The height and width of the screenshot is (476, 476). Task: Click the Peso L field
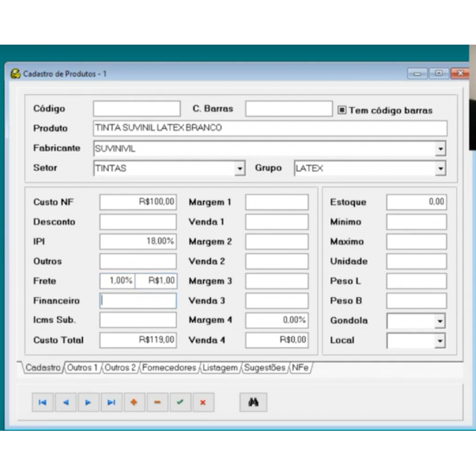(417, 281)
